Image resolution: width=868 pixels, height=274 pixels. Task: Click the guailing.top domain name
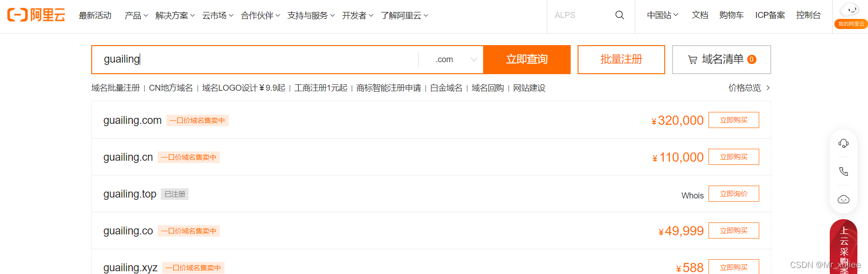pos(130,194)
